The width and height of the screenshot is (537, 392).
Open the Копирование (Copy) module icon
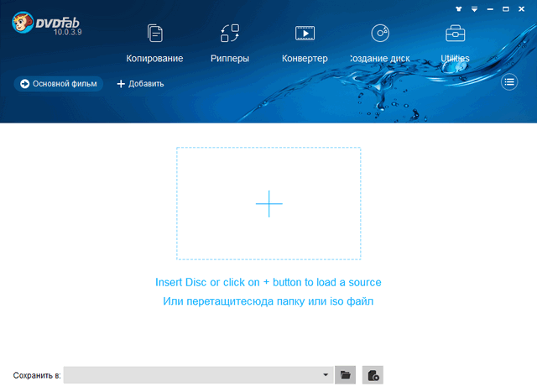point(154,34)
